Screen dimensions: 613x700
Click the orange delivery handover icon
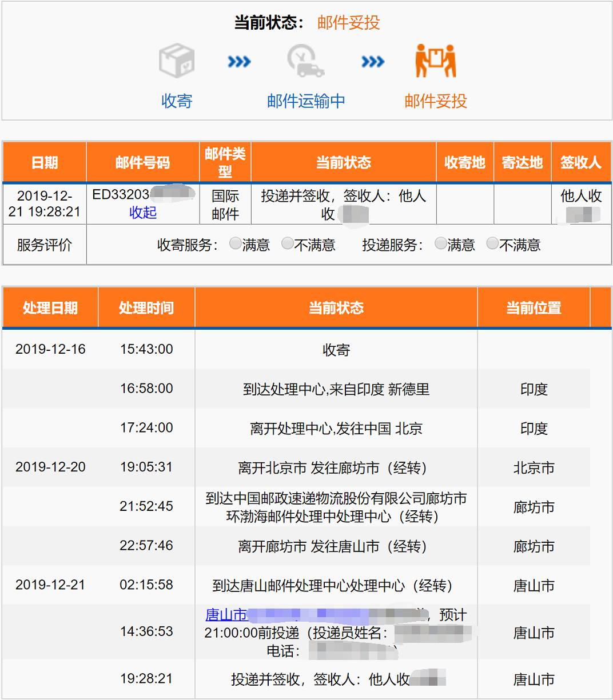point(436,61)
